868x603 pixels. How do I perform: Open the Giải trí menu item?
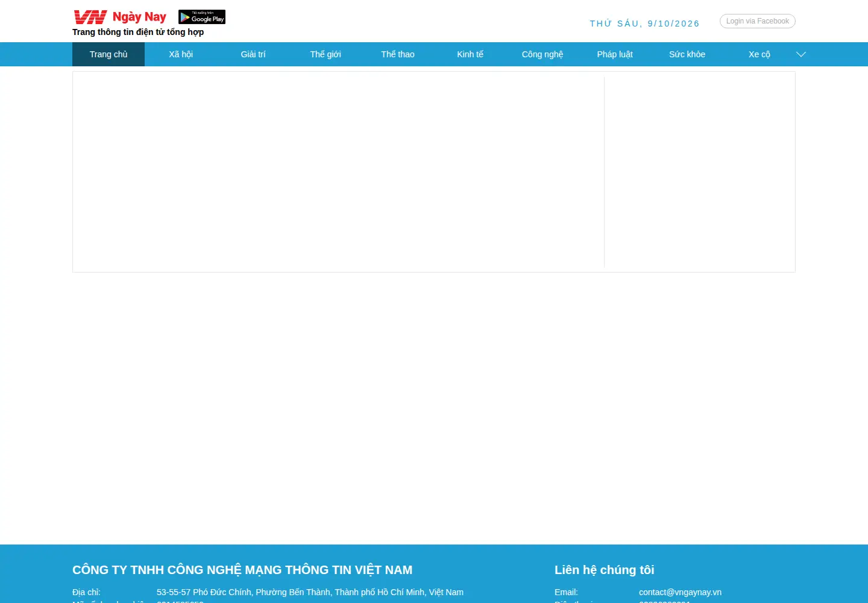point(253,54)
